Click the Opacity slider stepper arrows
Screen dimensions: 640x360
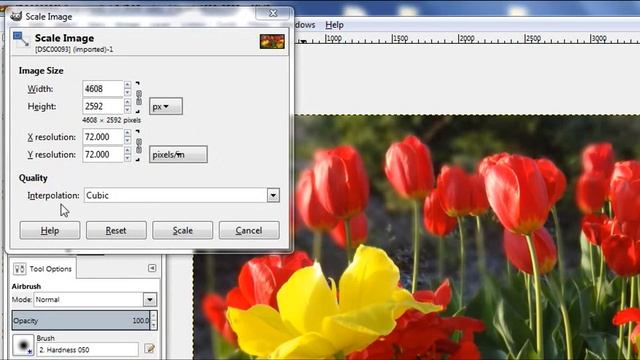pyautogui.click(x=154, y=320)
